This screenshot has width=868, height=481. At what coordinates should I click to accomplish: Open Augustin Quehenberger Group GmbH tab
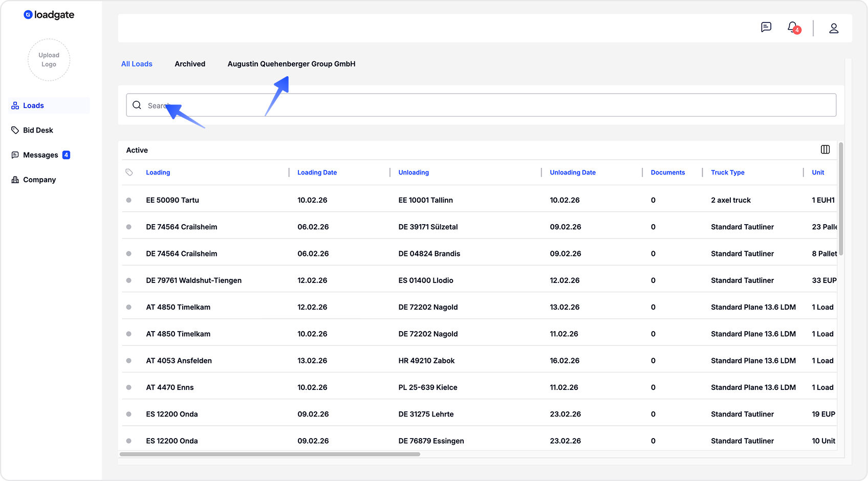(x=291, y=64)
